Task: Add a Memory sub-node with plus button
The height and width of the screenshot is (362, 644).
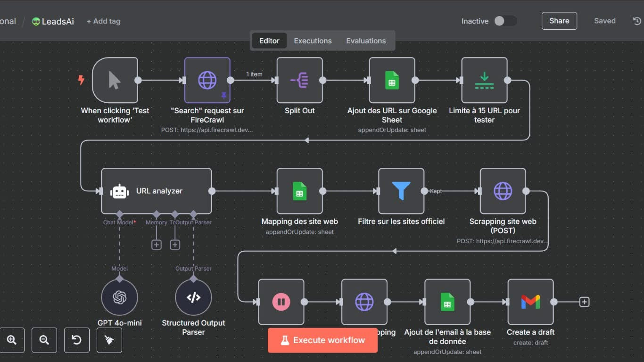Action: coord(157,245)
